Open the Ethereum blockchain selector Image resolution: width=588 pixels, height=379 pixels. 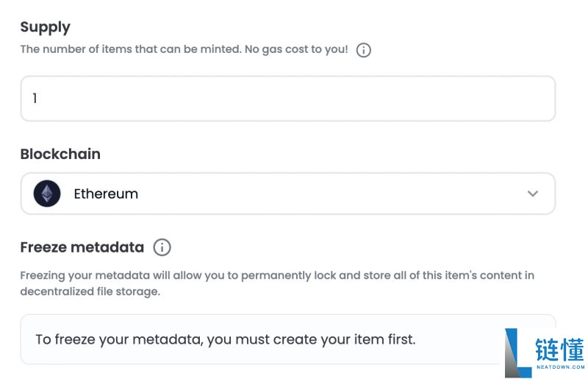(x=288, y=194)
